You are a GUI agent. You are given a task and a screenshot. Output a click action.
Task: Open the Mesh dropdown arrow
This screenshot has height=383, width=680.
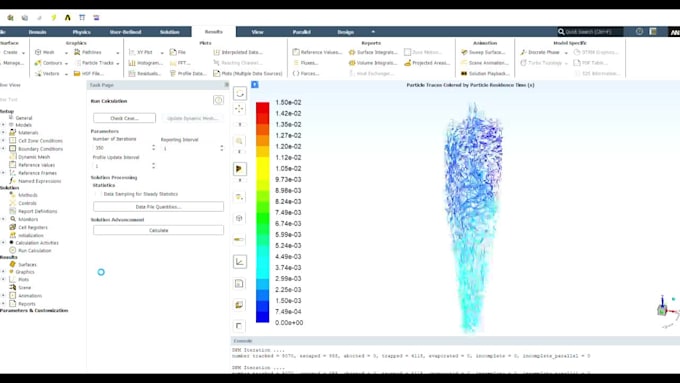[66, 52]
